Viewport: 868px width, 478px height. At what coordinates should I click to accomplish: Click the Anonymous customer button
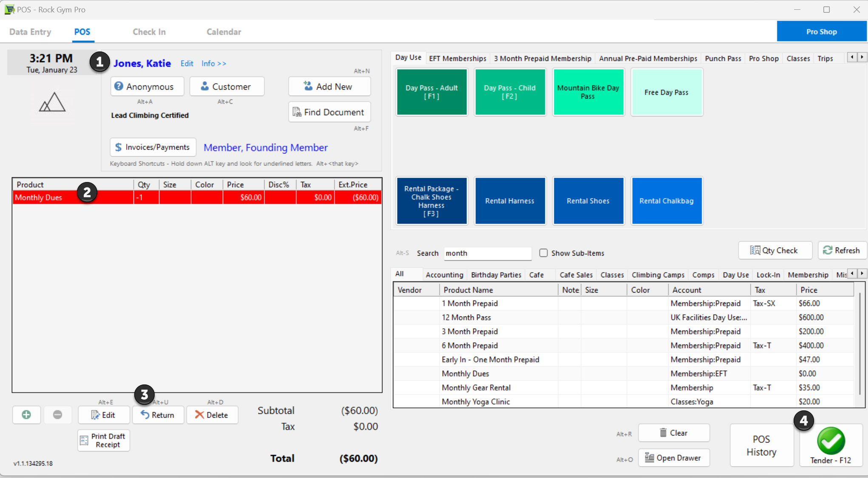click(147, 86)
